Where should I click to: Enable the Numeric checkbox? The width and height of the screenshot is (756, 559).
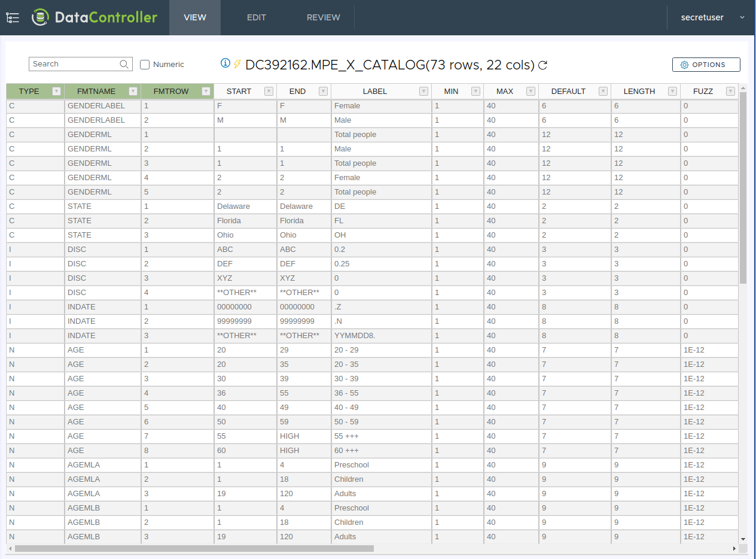point(145,65)
